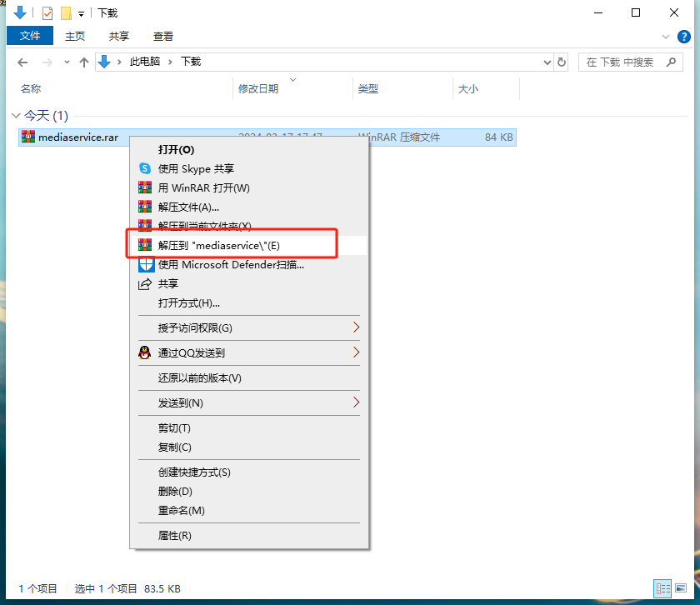Click the properties checkmark icon in title bar
The height and width of the screenshot is (605, 700).
click(47, 13)
